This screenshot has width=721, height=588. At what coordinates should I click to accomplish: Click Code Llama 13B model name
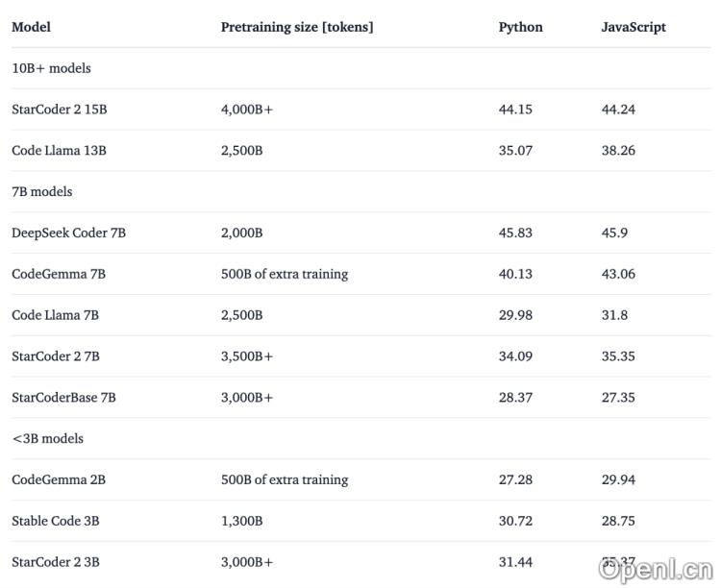(x=59, y=151)
